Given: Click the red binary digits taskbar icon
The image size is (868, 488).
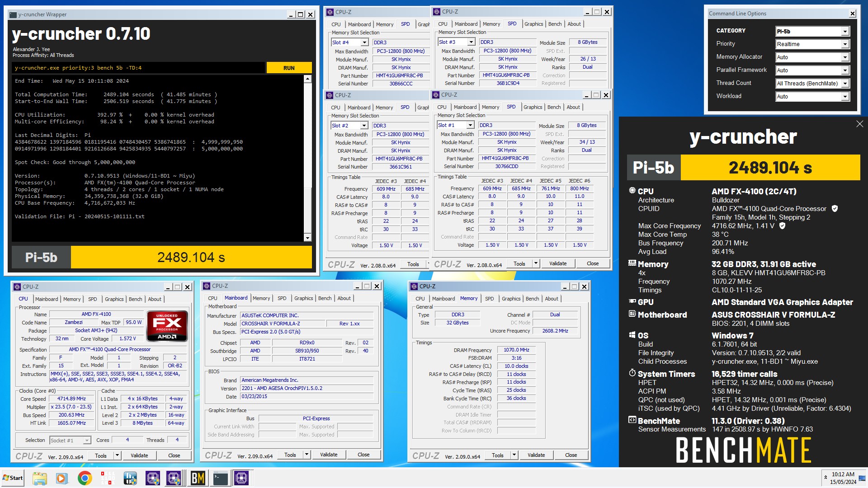Looking at the screenshot, I should coord(108,478).
